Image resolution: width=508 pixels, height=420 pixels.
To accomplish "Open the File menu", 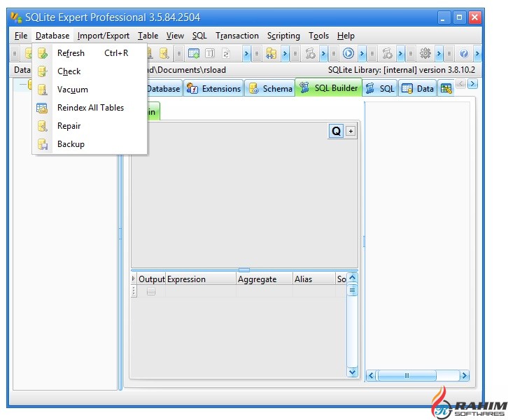I will pyautogui.click(x=21, y=36).
